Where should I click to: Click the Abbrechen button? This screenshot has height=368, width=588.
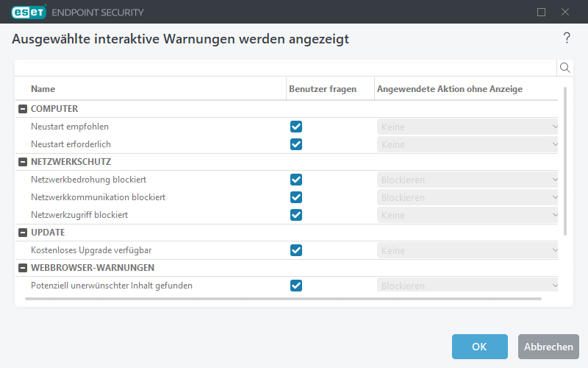548,347
